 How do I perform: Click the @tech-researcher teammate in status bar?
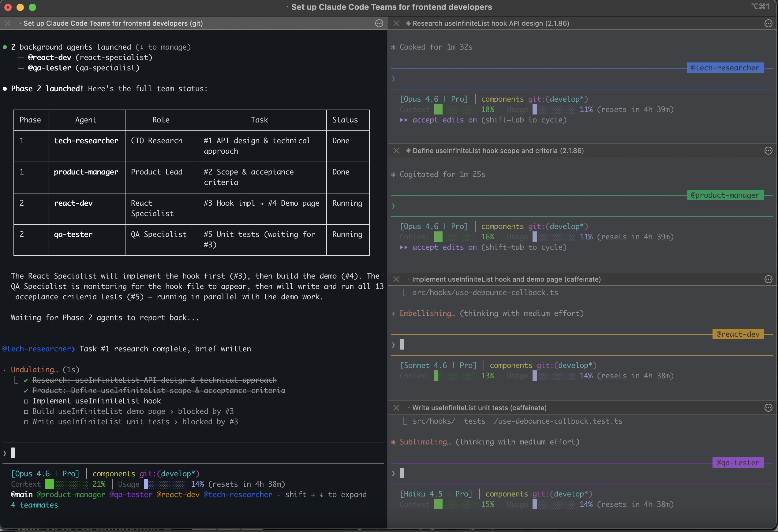tap(238, 494)
